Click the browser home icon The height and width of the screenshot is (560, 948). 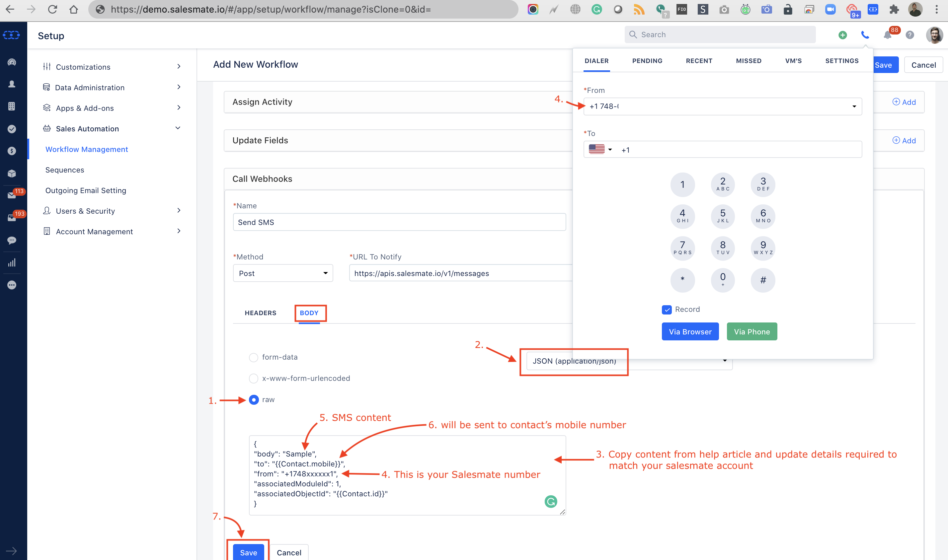[74, 9]
